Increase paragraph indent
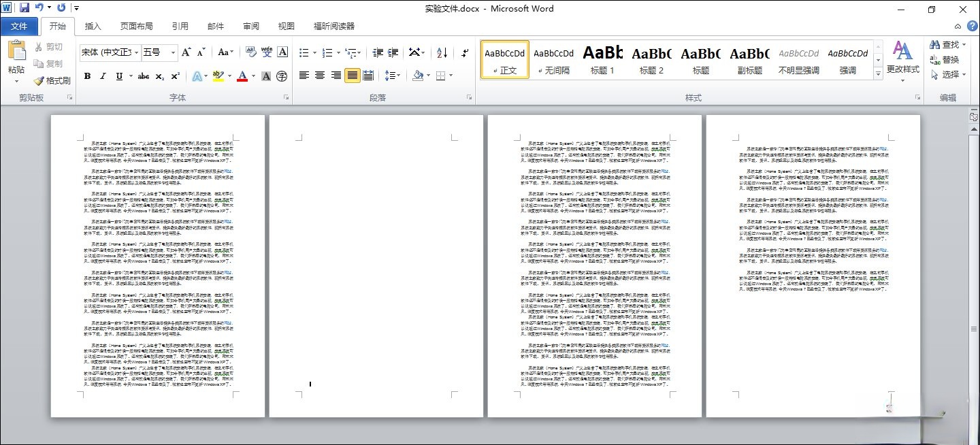The height and width of the screenshot is (445, 980). (393, 52)
